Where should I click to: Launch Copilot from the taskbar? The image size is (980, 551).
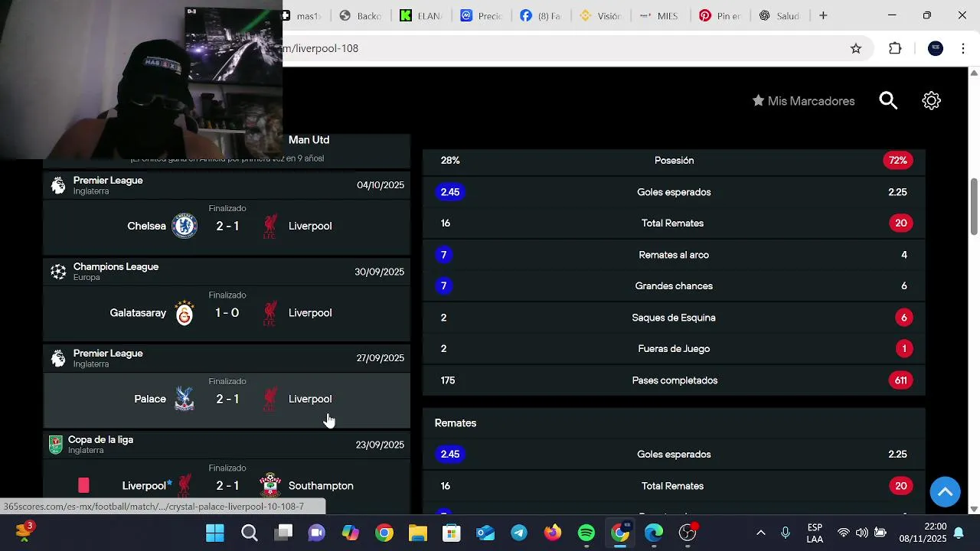(351, 533)
